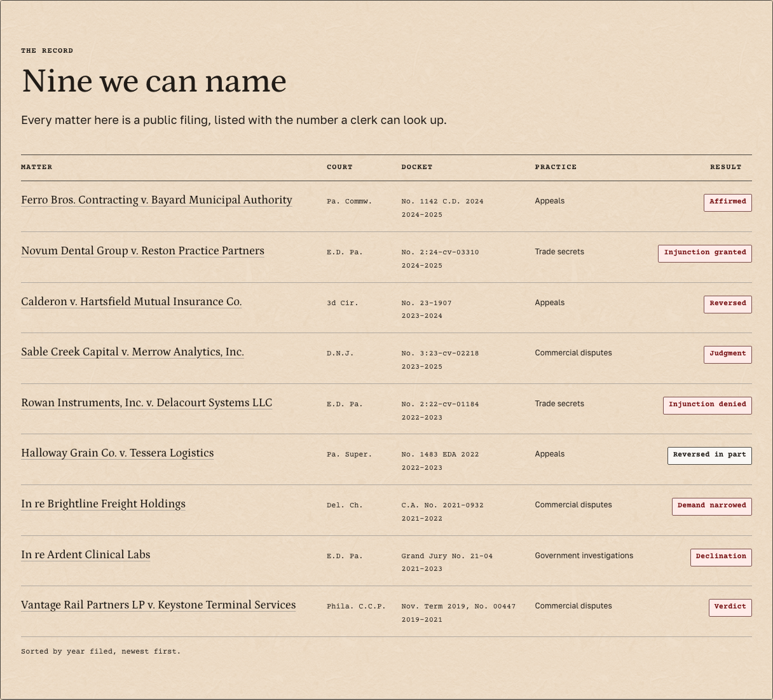Click the Judgment result badge
The width and height of the screenshot is (773, 700).
click(728, 354)
